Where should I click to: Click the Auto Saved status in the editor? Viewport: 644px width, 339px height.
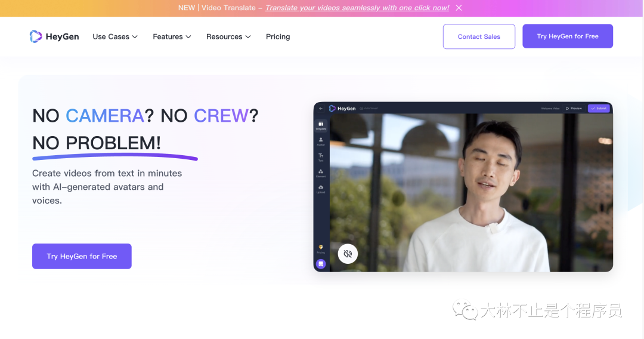coord(369,109)
